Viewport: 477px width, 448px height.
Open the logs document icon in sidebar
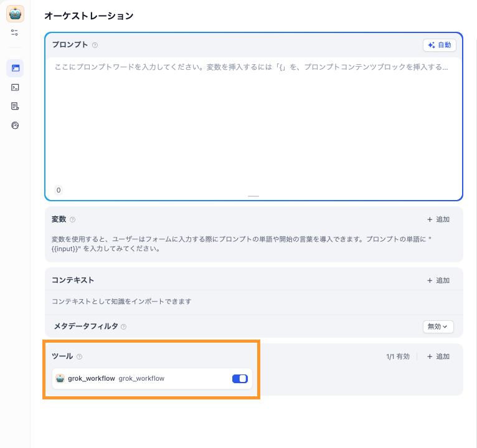click(15, 106)
